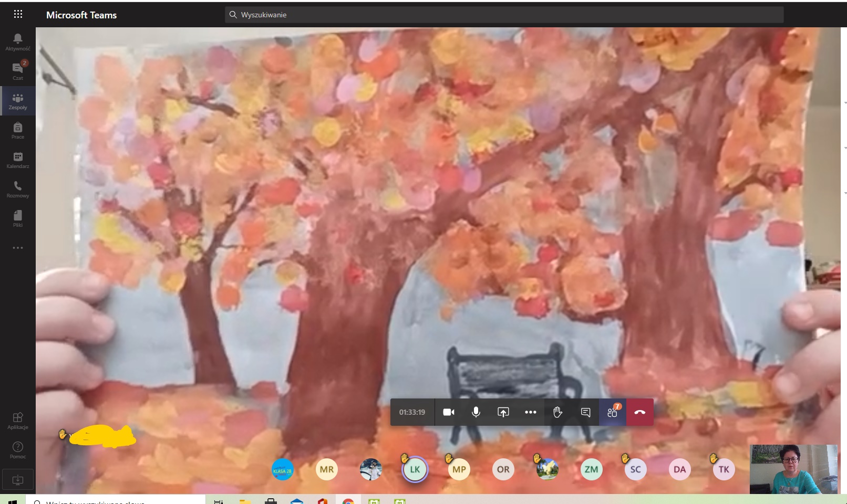
Task: Open Pomoc help menu
Action: click(x=18, y=450)
